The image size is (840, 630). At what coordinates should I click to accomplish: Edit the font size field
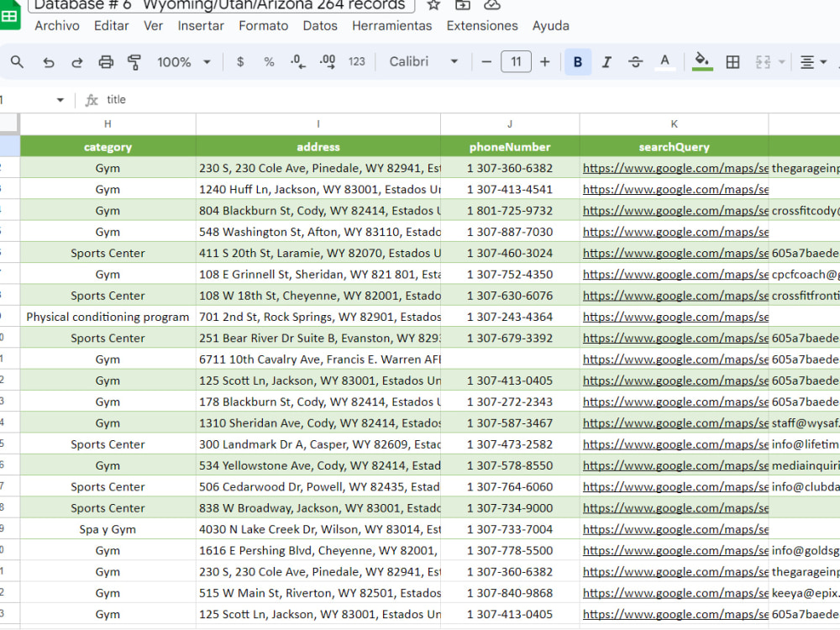click(516, 61)
